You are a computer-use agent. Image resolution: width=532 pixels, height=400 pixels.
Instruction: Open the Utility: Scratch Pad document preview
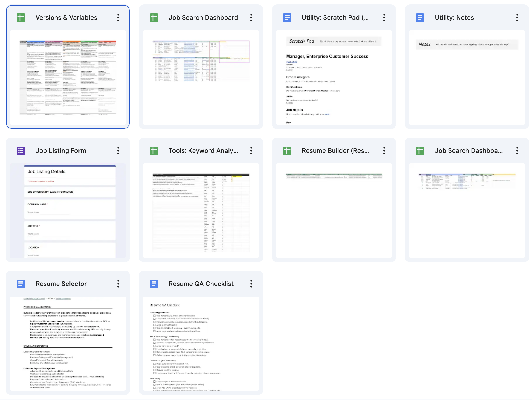coord(334,78)
